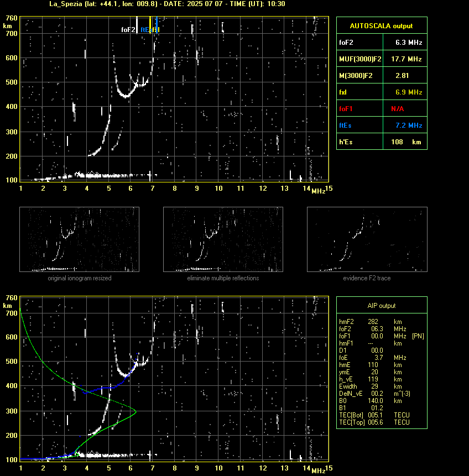The width and height of the screenshot is (469, 476).
Task: Click the B0 '140.0 km' row
Action: 371,401
